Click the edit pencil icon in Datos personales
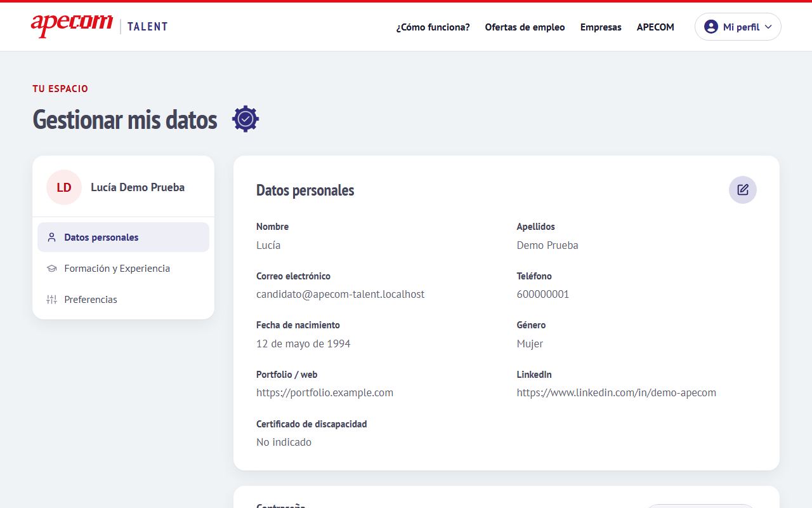 coord(742,190)
